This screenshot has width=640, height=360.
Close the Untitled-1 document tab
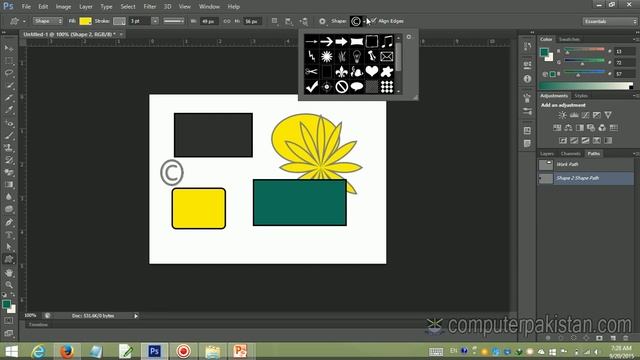click(x=121, y=35)
